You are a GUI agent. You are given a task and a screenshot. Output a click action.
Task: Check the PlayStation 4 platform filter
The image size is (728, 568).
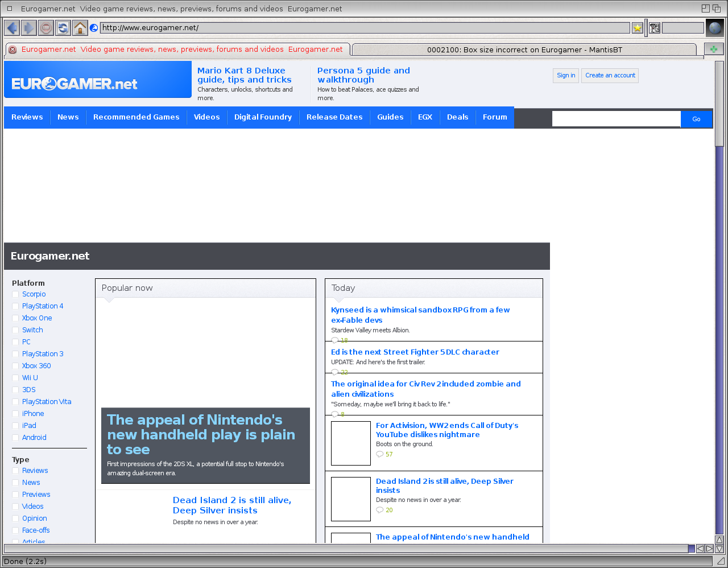click(x=15, y=306)
